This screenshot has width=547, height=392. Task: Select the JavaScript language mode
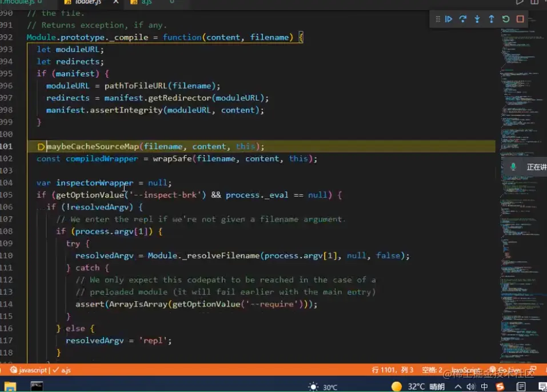[465, 370]
